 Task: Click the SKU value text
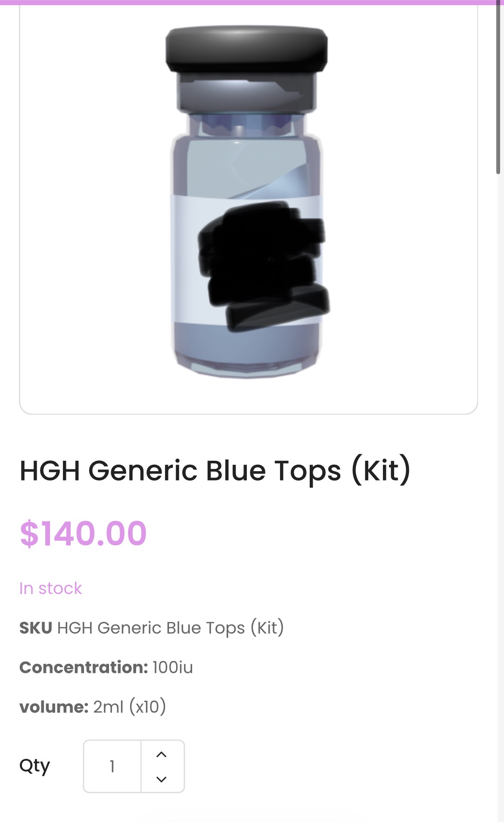(x=171, y=628)
